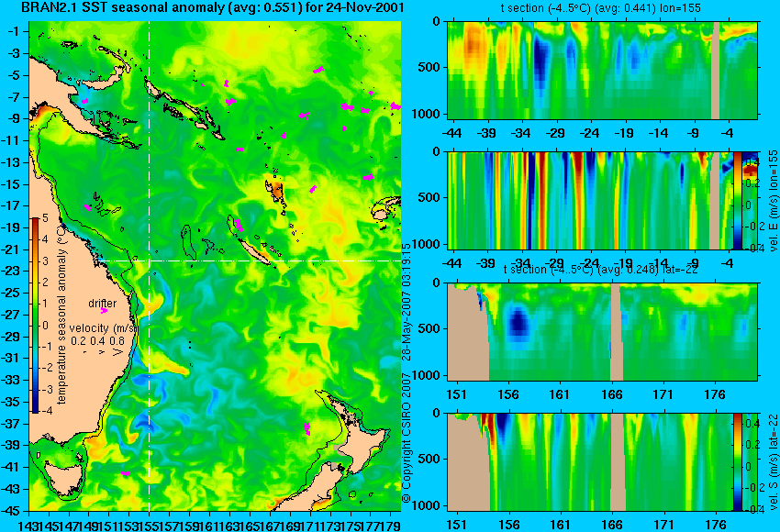Click the dark blue cold blob in the lat=-22 temperature section

coord(518,321)
